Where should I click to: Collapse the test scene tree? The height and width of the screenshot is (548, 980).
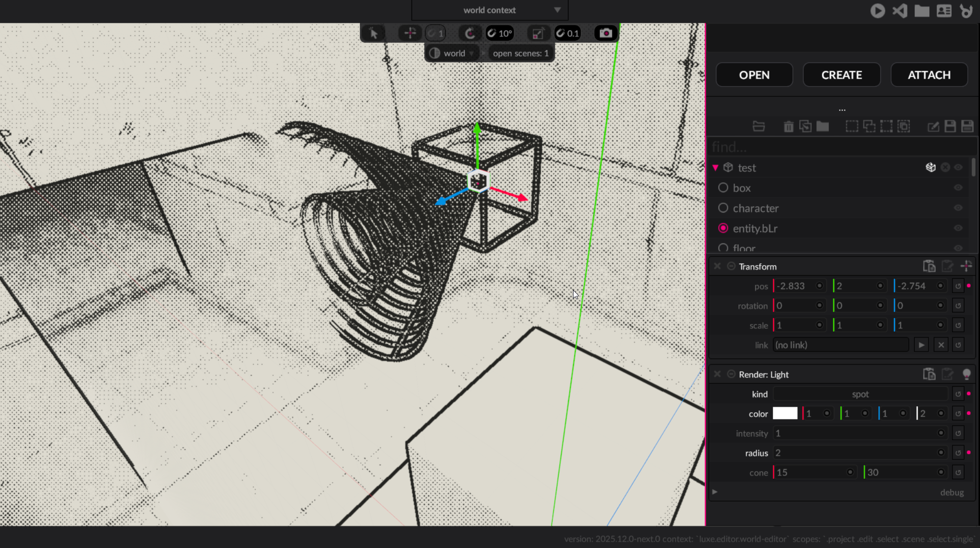pos(715,168)
